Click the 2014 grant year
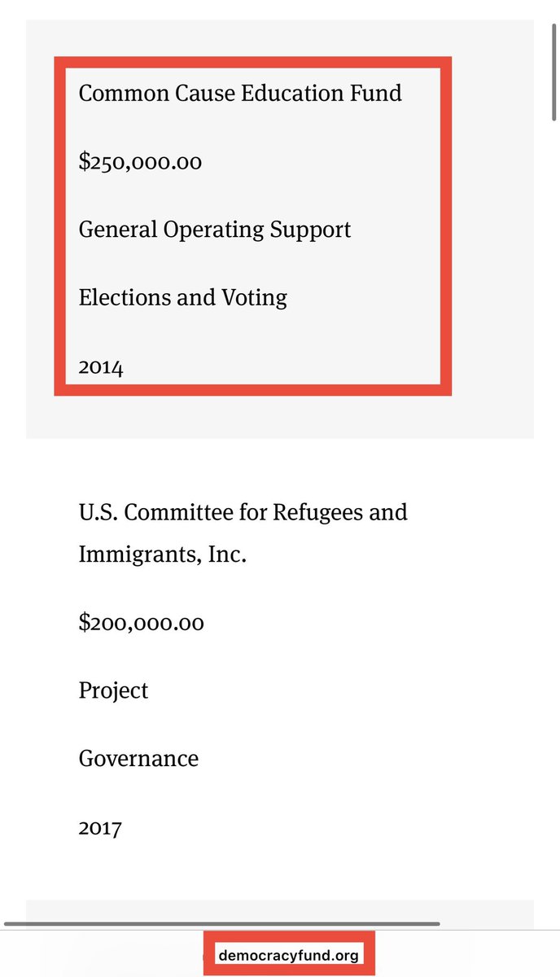The height and width of the screenshot is (977, 560). (101, 367)
